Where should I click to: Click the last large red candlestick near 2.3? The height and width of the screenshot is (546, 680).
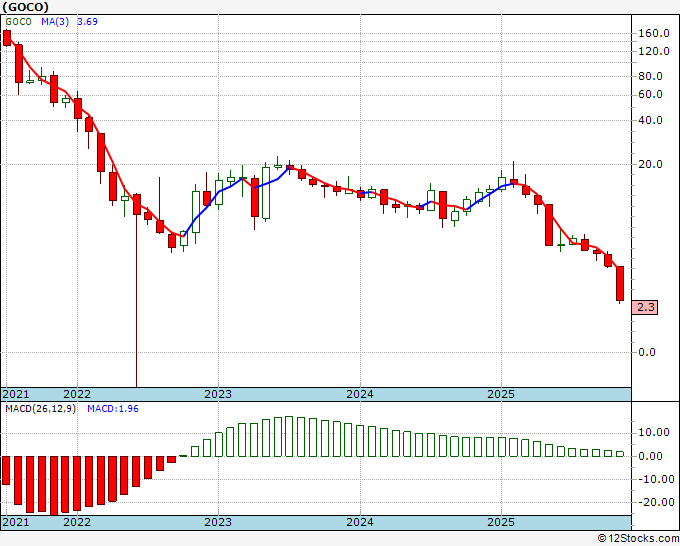(620, 284)
